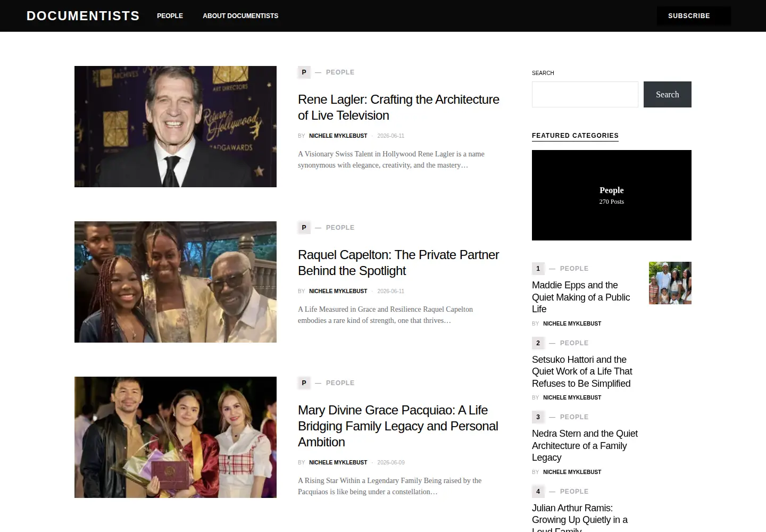Open author Nichele Myklebust under Mary Pacquiao

click(x=338, y=463)
